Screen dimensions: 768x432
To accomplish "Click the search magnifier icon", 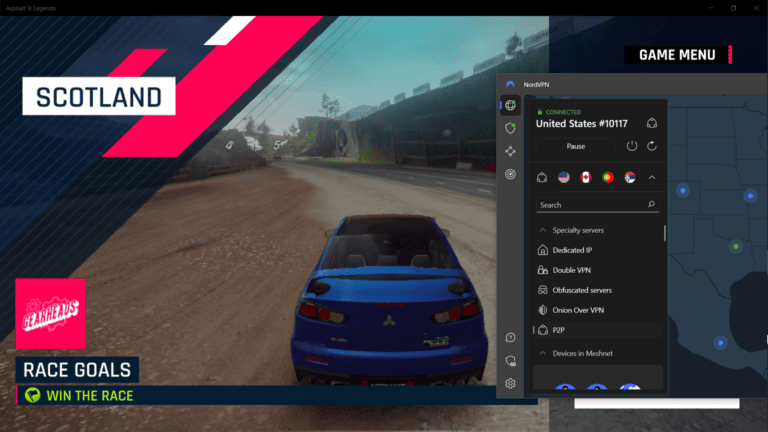I will click(651, 204).
